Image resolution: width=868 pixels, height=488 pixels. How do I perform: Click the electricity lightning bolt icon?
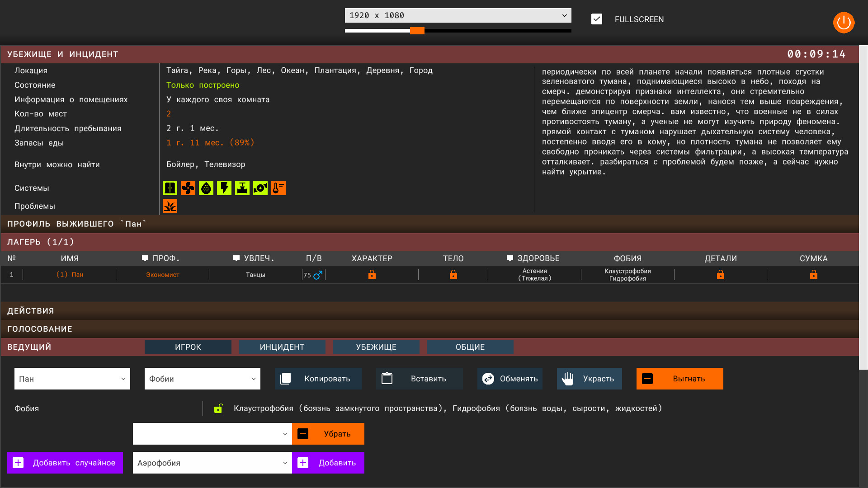pos(224,188)
